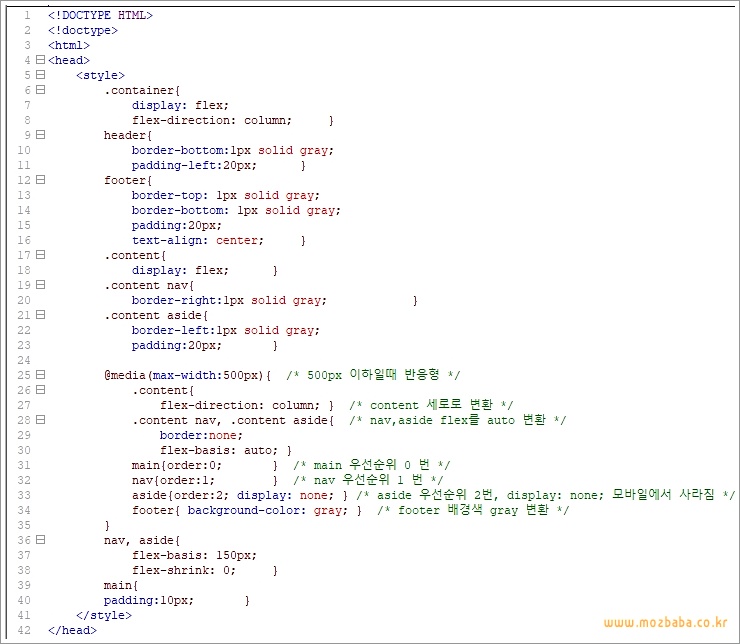
Task: Click the footer{ selector on line 12
Action: [x=128, y=180]
